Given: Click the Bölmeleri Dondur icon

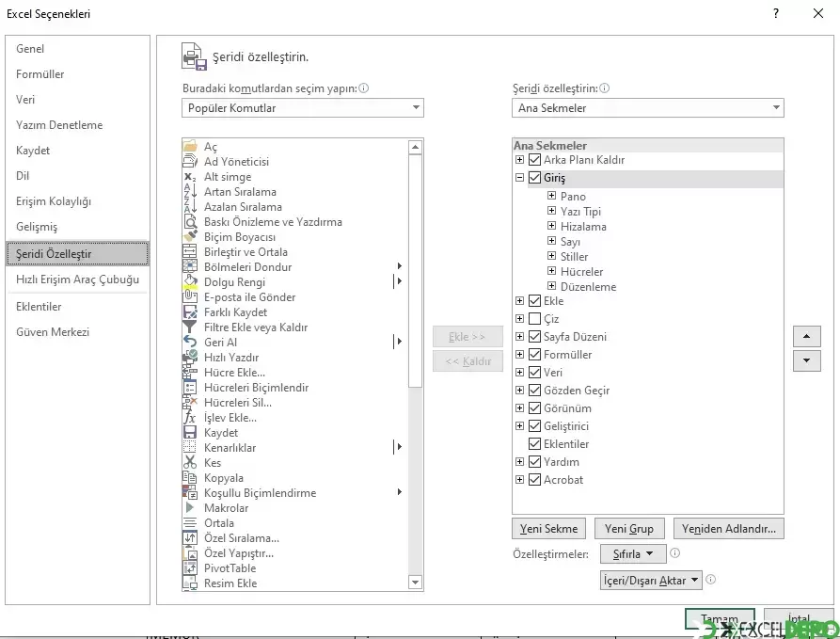Looking at the screenshot, I should pyautogui.click(x=190, y=266).
